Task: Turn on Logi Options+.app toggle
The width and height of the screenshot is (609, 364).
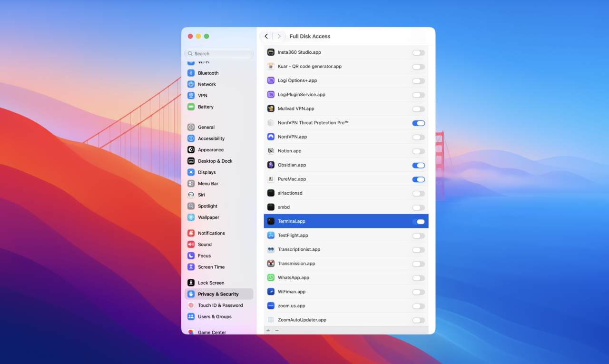Action: coord(419,81)
